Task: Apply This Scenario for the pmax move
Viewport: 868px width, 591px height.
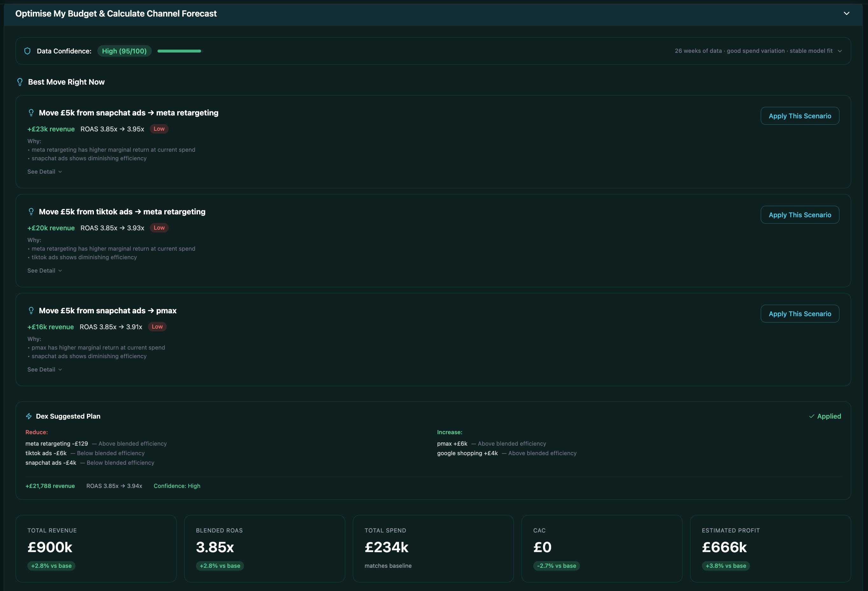Action: [x=800, y=314]
